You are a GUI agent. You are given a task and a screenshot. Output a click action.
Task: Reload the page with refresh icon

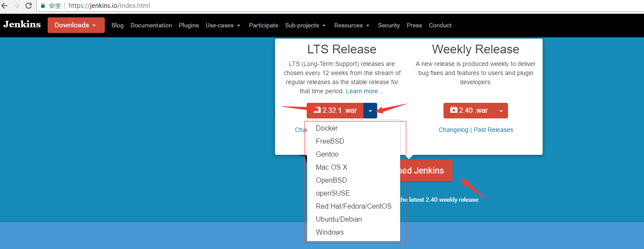click(29, 6)
